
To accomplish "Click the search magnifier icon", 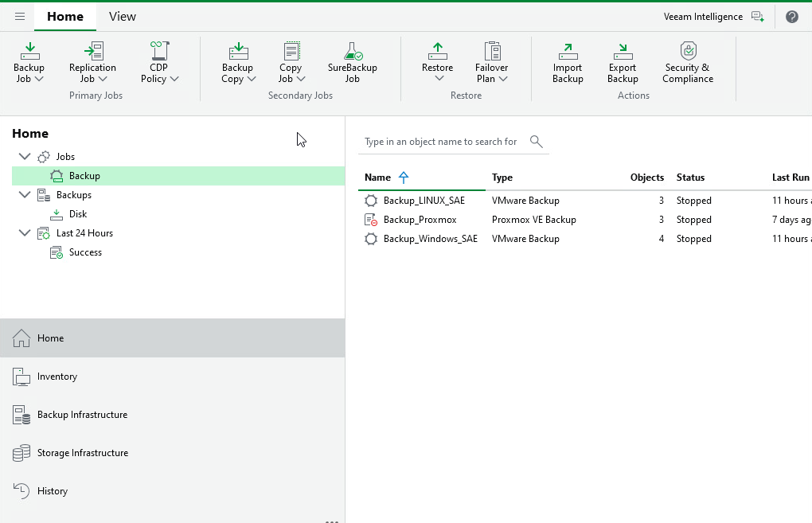I will pyautogui.click(x=537, y=142).
